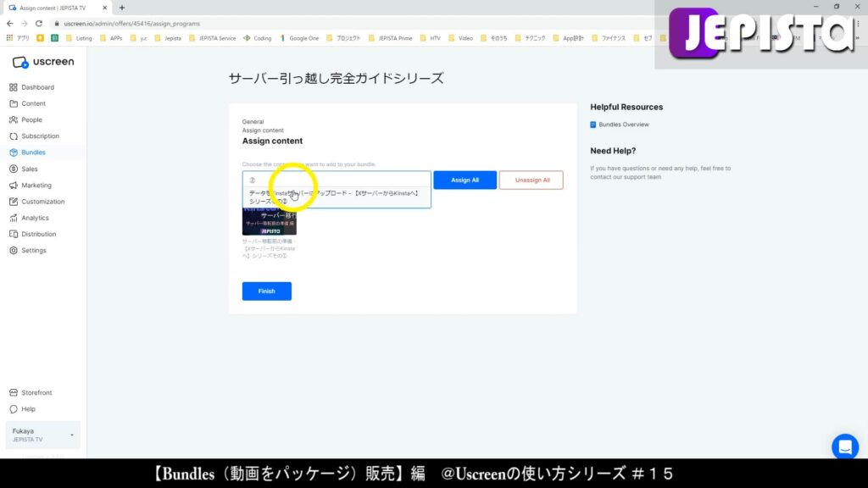Click the content search input field

point(337,180)
